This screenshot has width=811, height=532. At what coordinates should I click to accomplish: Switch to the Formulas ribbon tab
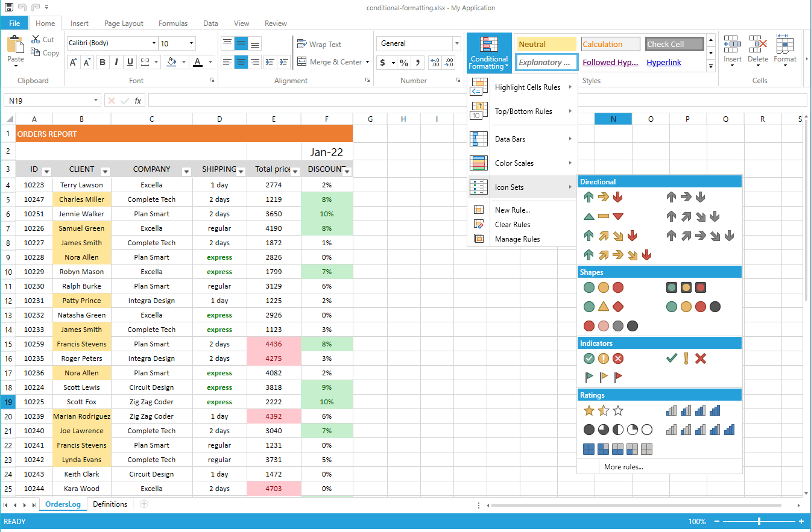tap(173, 23)
